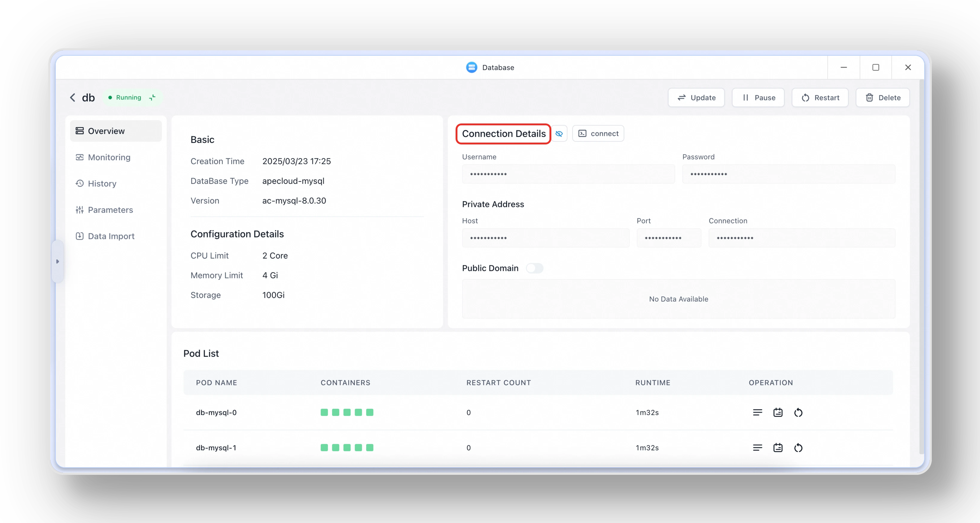Click the RESTART COUNT column header
Image resolution: width=980 pixels, height=523 pixels.
(x=499, y=383)
